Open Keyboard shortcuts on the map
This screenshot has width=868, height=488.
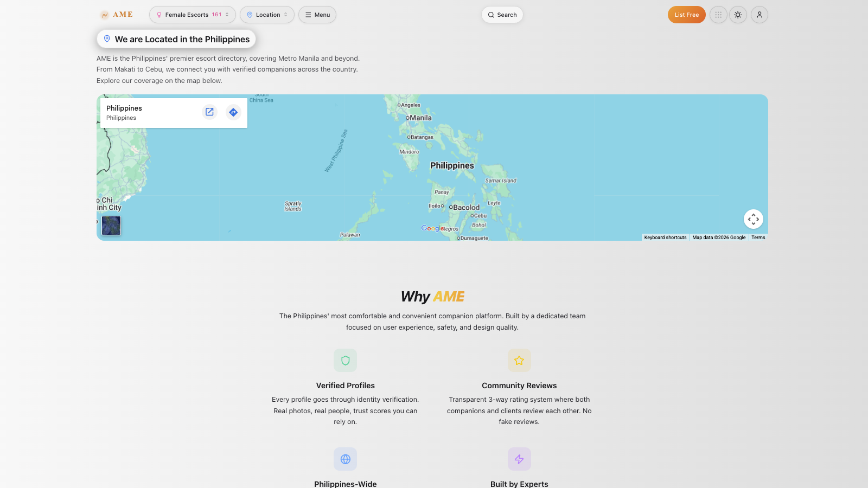click(665, 237)
